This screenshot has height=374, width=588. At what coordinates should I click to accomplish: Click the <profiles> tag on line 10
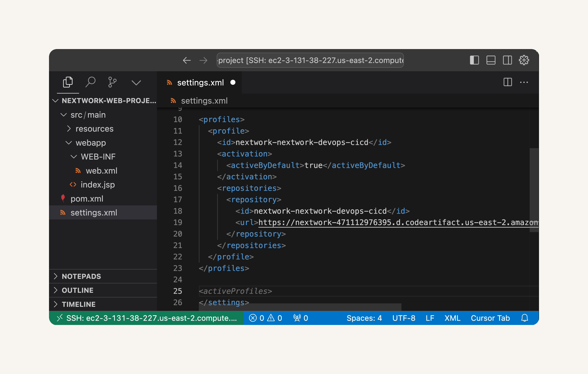(222, 120)
